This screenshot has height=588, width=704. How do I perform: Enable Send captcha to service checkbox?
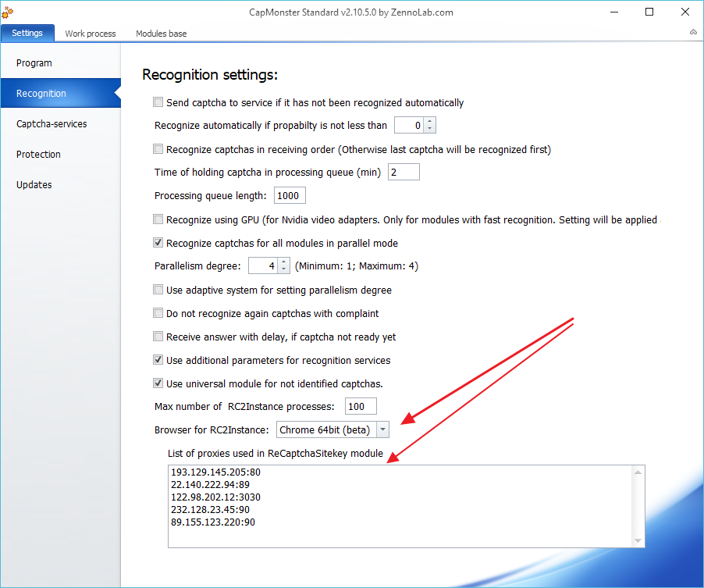[x=158, y=102]
